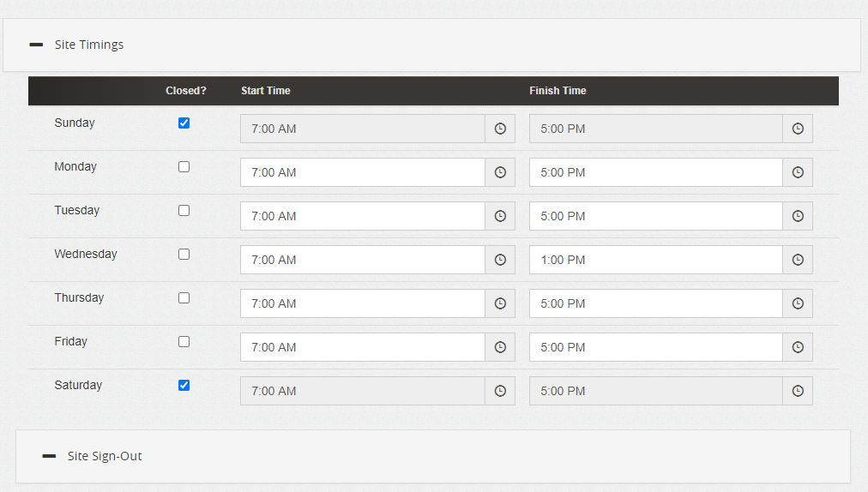Open Thursday start time clock picker

pos(500,303)
